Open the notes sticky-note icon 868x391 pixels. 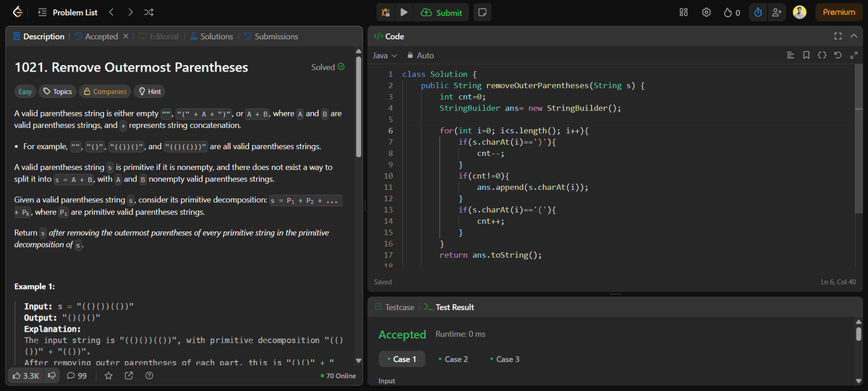482,12
